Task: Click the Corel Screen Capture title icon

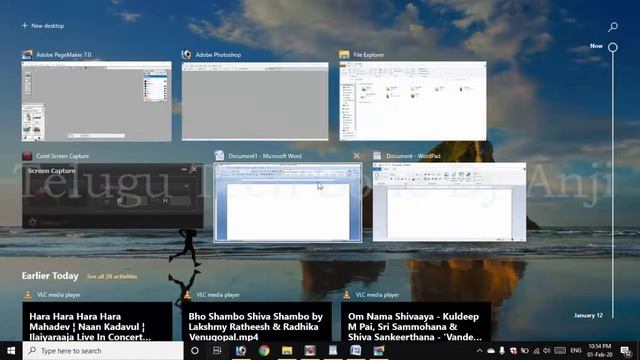Action: 27,156
